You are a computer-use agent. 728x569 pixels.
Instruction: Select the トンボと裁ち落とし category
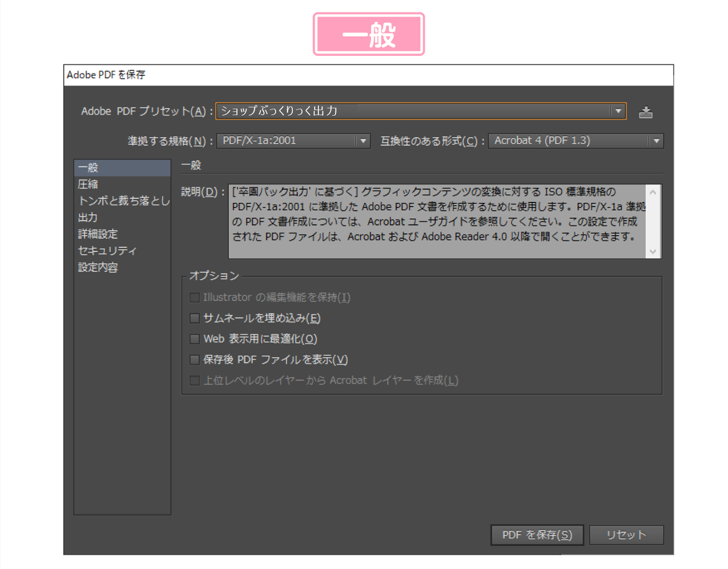coord(122,201)
